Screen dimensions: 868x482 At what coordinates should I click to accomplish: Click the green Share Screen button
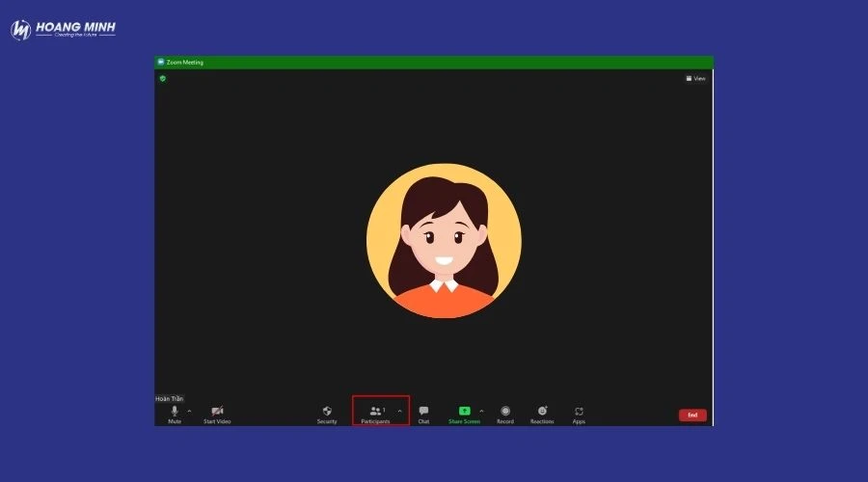click(x=464, y=415)
